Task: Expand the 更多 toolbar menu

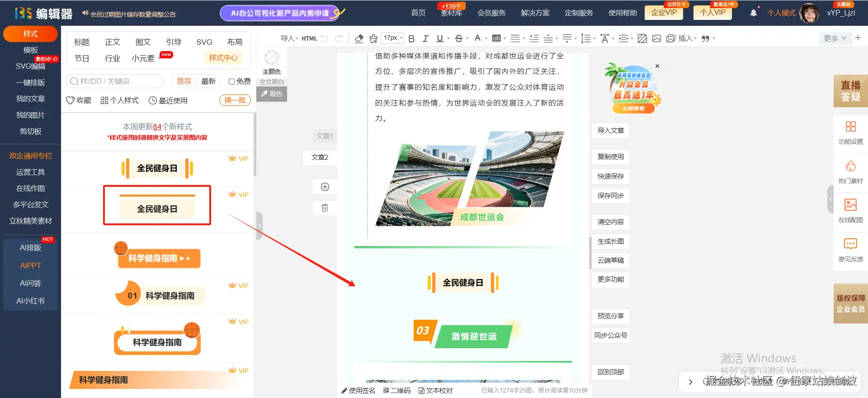Action: 835,38
